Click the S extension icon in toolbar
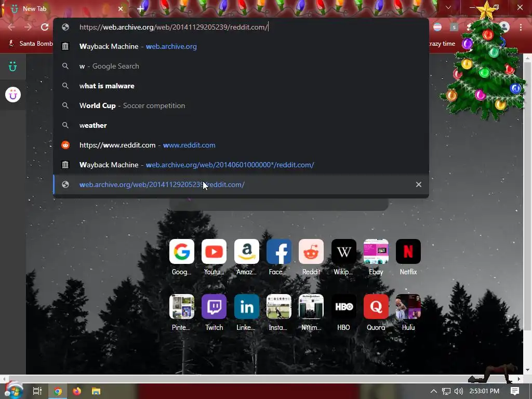The height and width of the screenshot is (399, 532). [454, 27]
